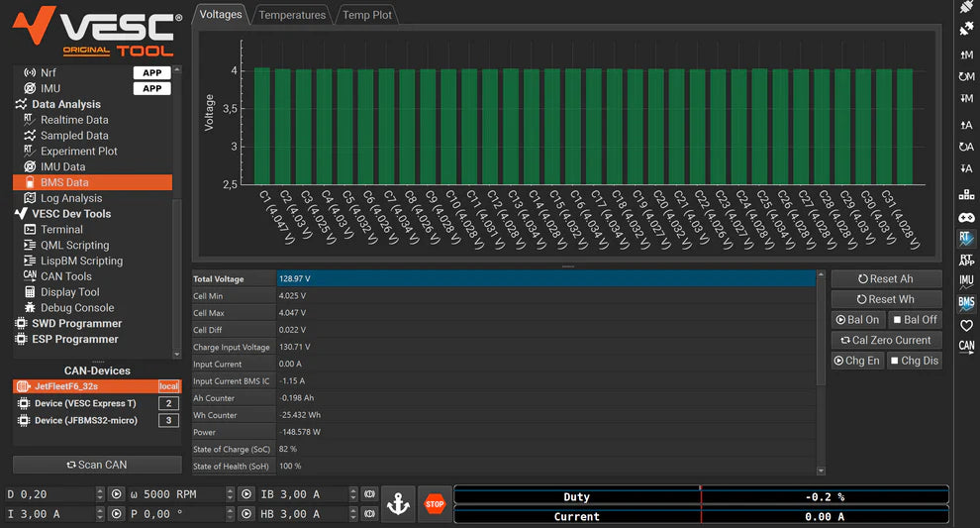Disable charging with Chg Dis button
The width and height of the screenshot is (980, 528).
[914, 361]
